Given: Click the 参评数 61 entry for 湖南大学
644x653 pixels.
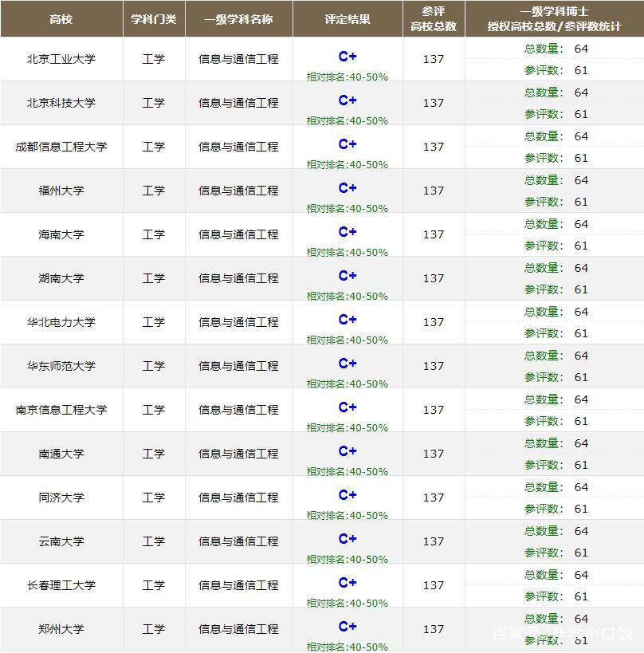Looking at the screenshot, I should click(x=556, y=289).
